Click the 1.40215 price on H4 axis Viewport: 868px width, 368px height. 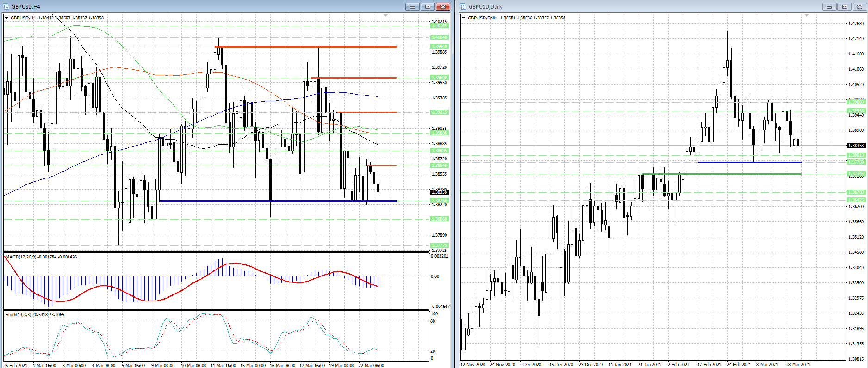439,22
